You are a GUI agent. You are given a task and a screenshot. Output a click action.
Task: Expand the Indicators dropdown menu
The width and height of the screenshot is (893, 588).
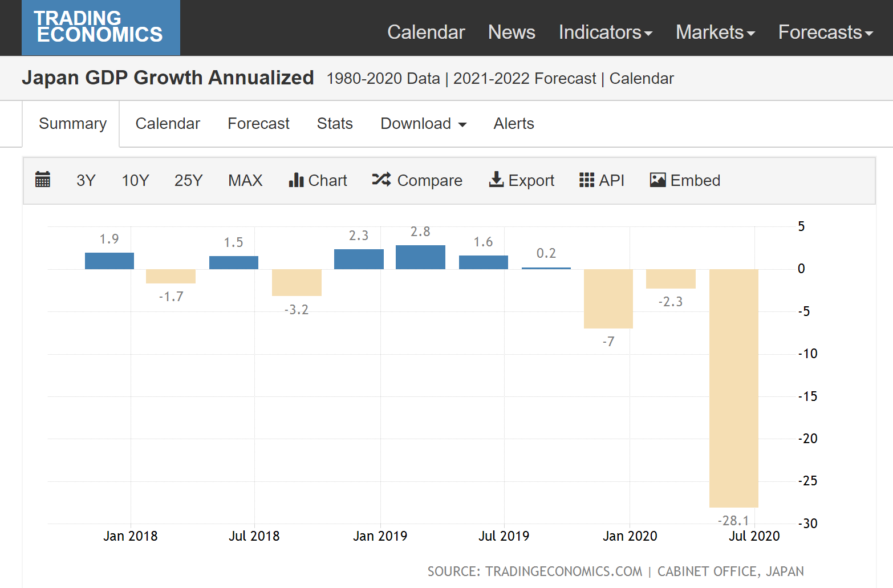click(x=606, y=33)
